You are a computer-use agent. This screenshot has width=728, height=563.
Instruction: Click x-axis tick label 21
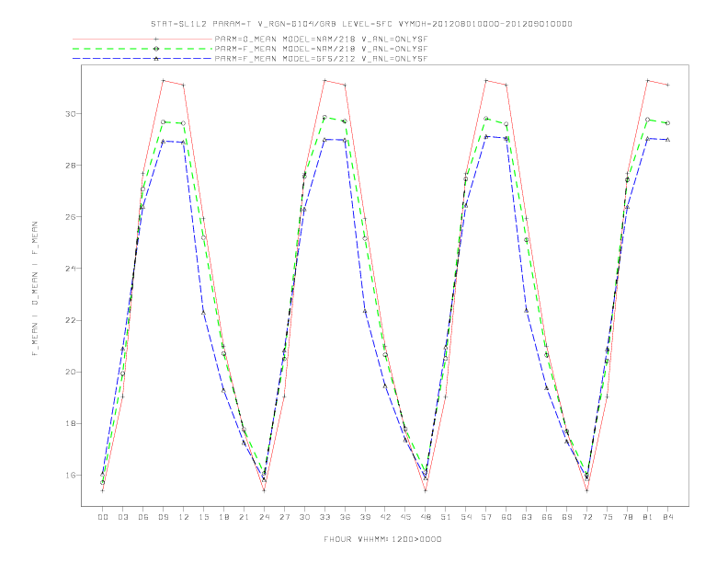tap(244, 517)
